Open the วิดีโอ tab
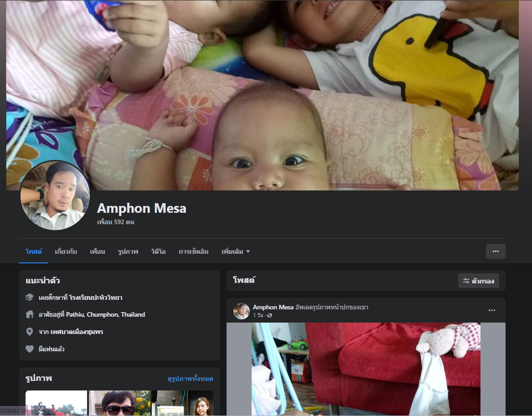This screenshot has height=416, width=532. click(x=158, y=252)
